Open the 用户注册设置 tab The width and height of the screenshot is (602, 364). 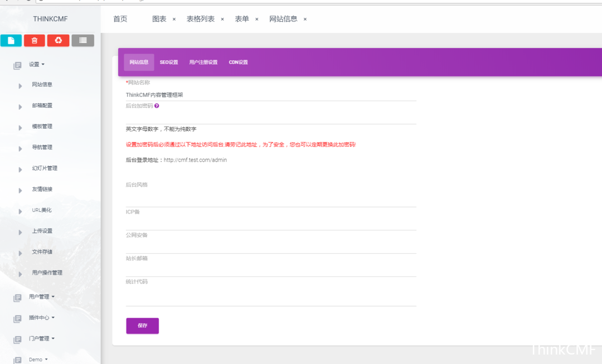click(203, 62)
